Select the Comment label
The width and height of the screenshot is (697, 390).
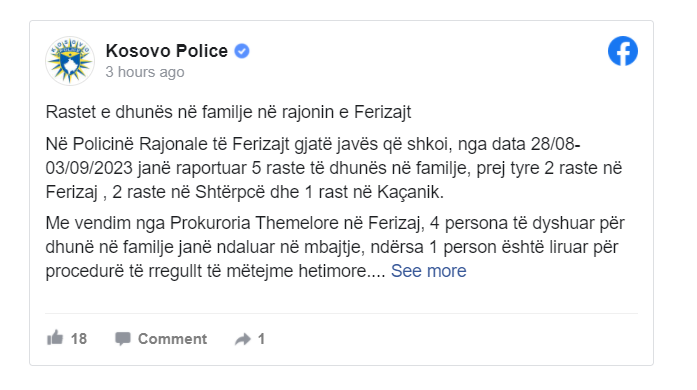[x=172, y=339]
